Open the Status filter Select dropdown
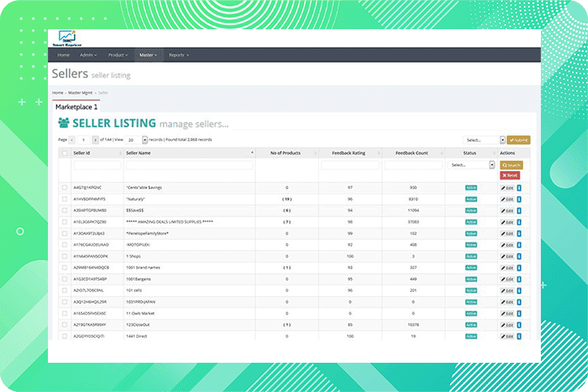 coord(471,165)
